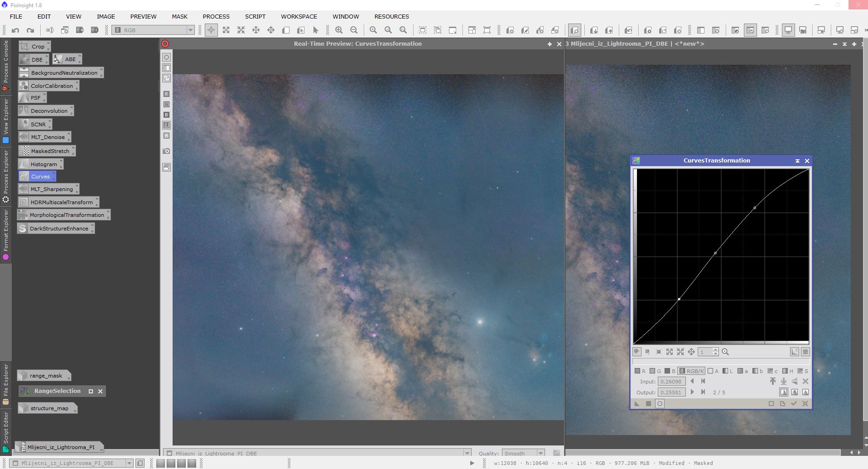Open the PROCESS menu
868x469 pixels.
tap(216, 16)
